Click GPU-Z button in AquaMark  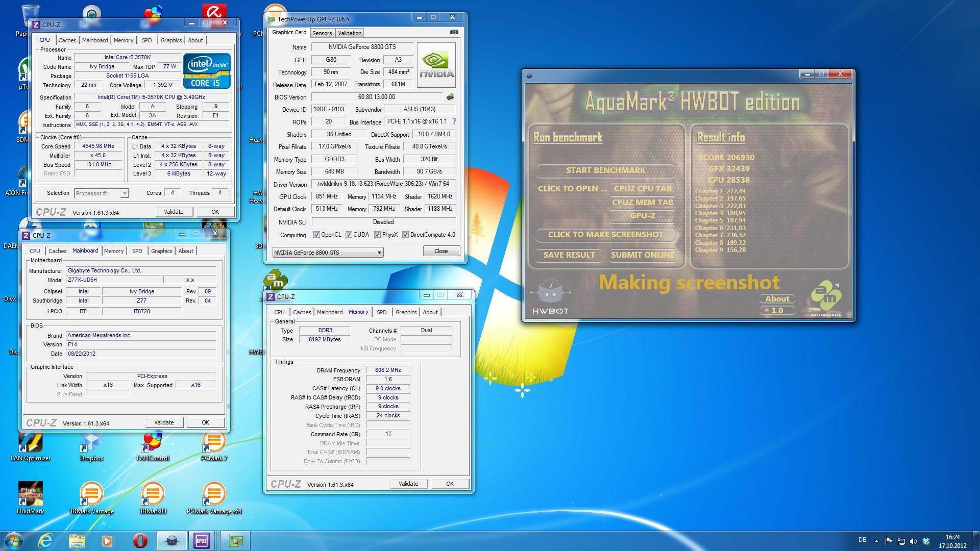tap(643, 216)
